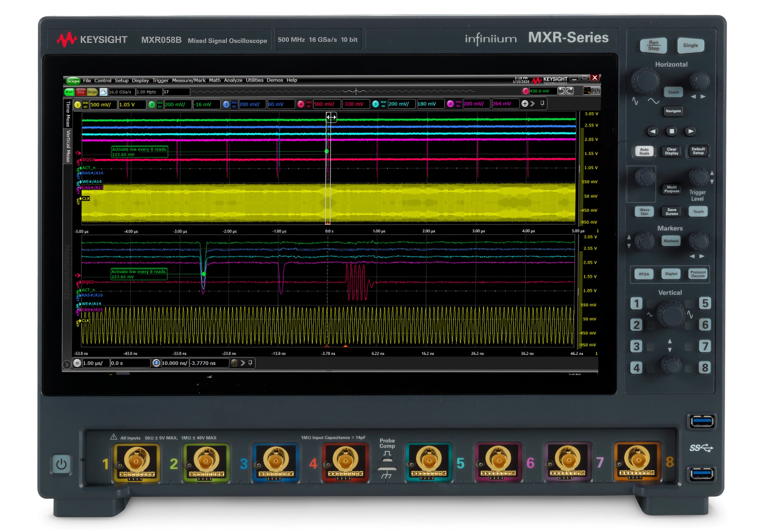Expand double-chevron in horizontal settings bar
Image resolution: width=764 pixels, height=532 pixels.
243,363
